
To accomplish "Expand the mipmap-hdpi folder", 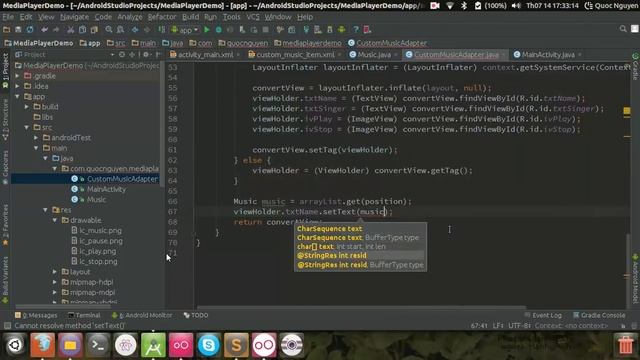I will tap(55, 282).
